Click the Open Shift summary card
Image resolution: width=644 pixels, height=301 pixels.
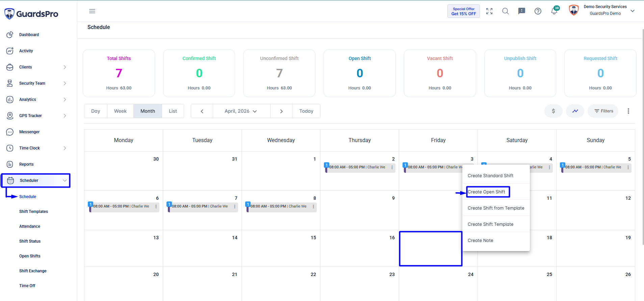[360, 73]
